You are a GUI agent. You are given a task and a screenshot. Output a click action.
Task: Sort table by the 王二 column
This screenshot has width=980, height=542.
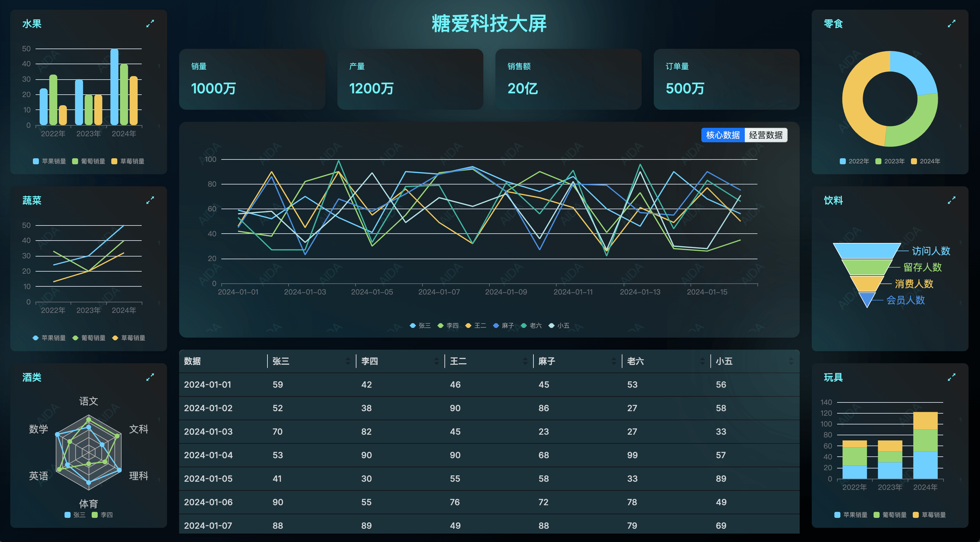click(x=525, y=361)
